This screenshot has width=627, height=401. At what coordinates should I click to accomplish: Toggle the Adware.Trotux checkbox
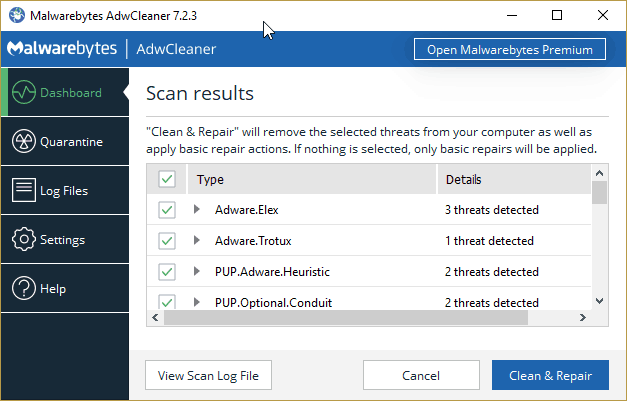(x=167, y=241)
